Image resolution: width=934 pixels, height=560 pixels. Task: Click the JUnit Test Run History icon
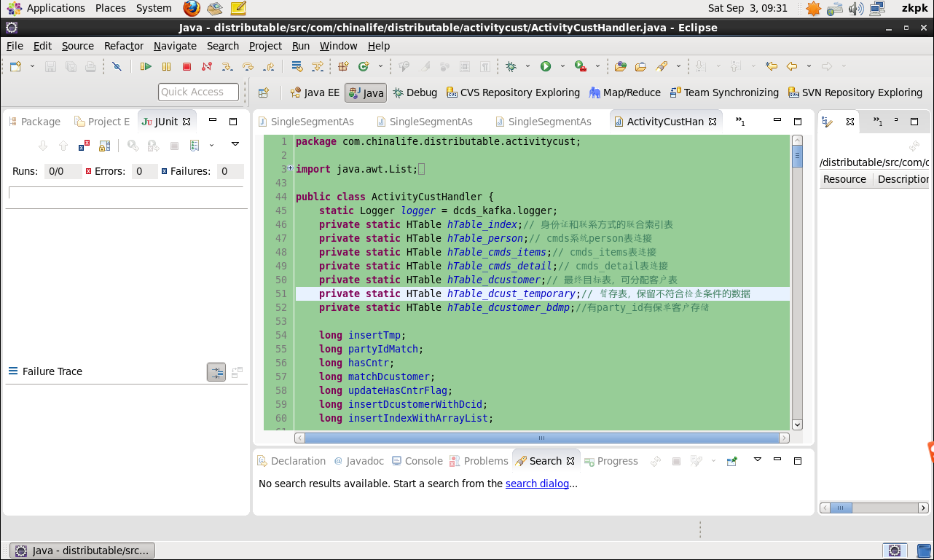click(194, 146)
